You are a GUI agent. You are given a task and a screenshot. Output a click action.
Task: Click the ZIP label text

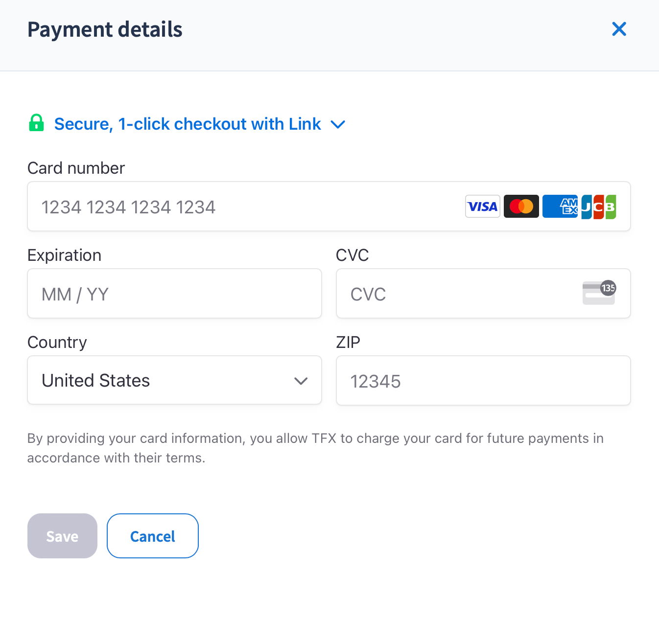(x=348, y=342)
